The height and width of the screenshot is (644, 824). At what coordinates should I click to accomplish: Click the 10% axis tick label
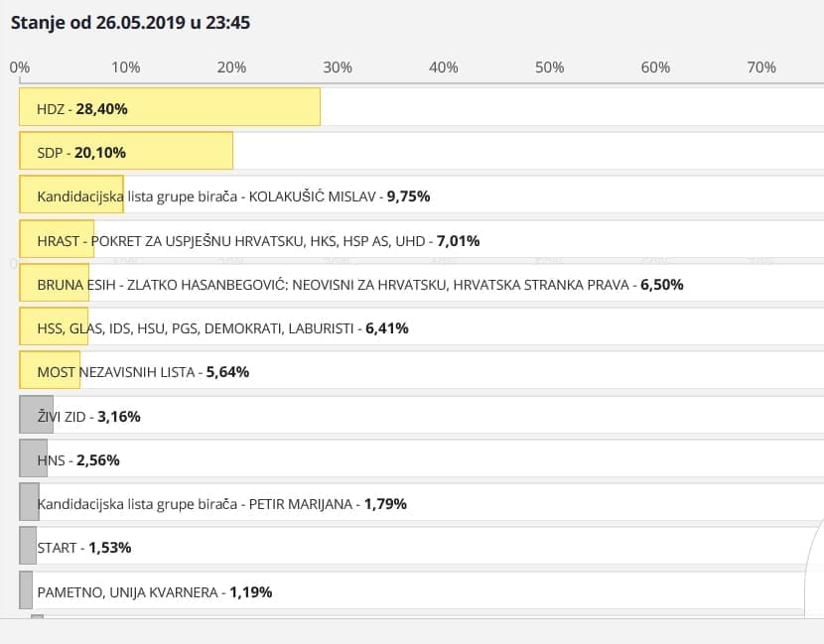(x=125, y=67)
